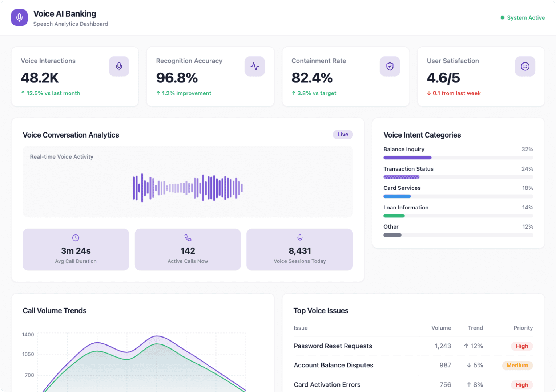Click the clock icon above Avg Call Duration
Image resolution: width=556 pixels, height=392 pixels.
76,238
